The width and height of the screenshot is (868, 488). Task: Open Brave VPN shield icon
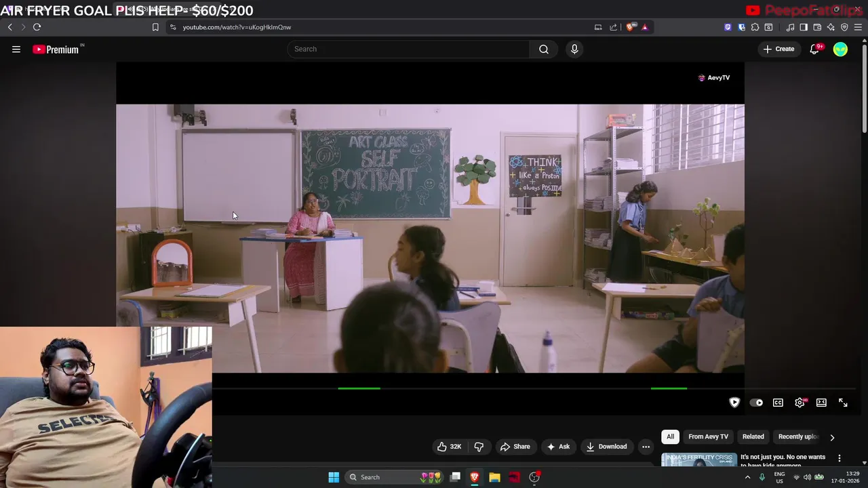844,27
